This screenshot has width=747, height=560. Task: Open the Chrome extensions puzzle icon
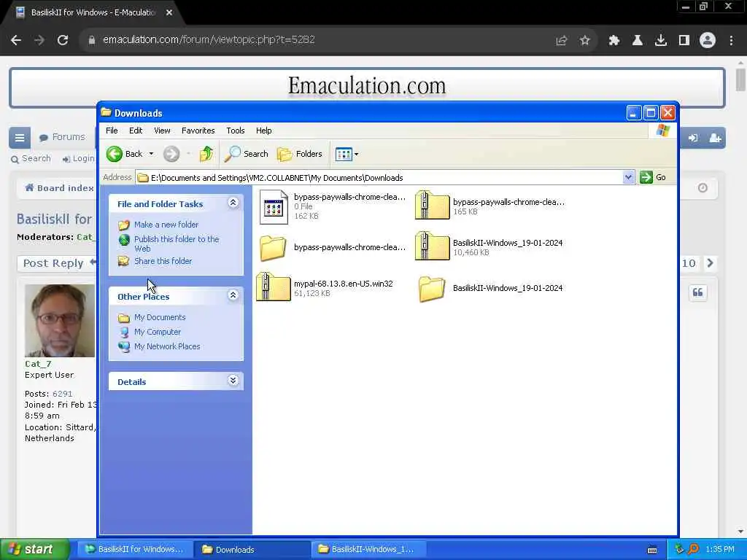(x=614, y=41)
